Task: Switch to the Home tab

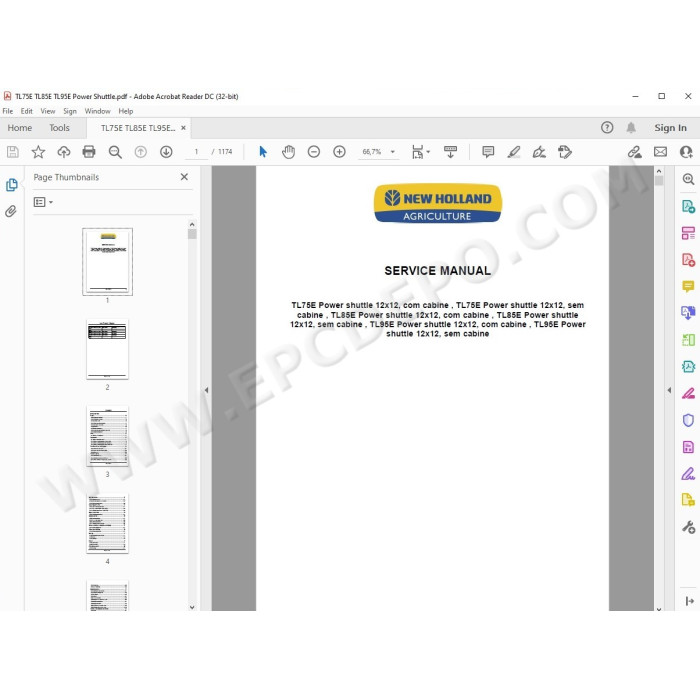Action: click(20, 128)
